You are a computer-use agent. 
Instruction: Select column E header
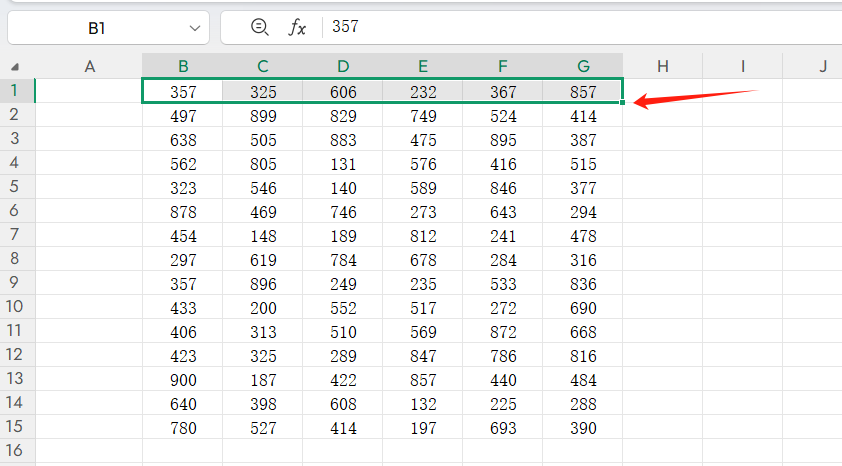[423, 66]
